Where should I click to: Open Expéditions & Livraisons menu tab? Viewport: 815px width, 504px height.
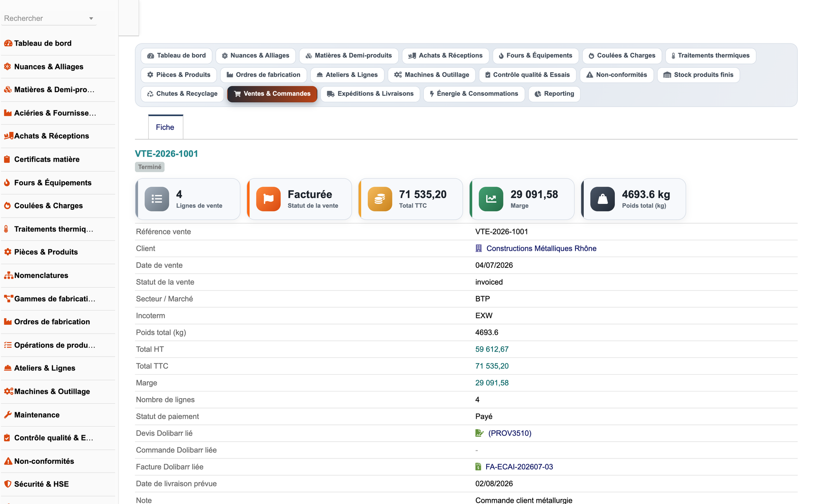tap(370, 94)
